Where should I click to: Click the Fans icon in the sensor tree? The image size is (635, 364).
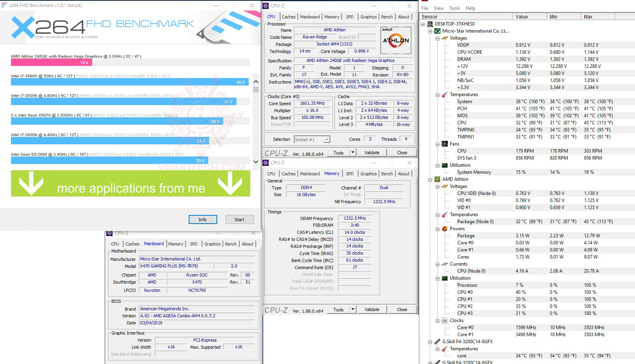445,144
